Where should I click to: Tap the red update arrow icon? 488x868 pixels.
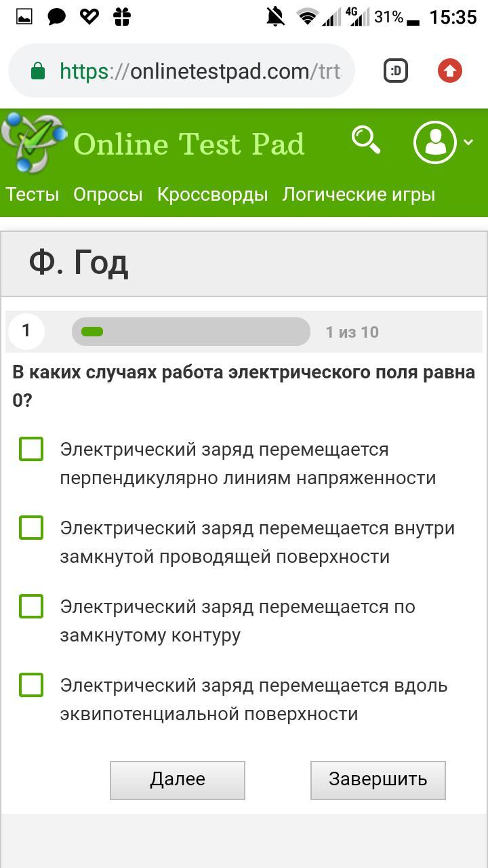(x=450, y=71)
